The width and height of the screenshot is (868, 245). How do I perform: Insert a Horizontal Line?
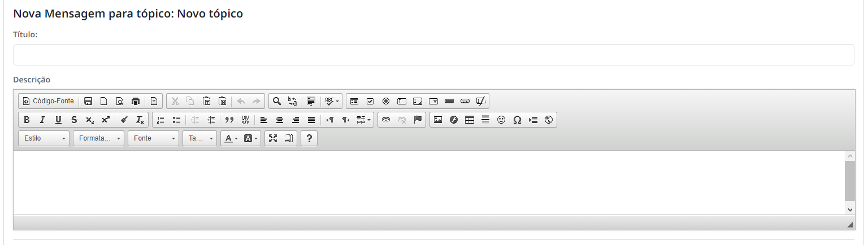(x=485, y=120)
